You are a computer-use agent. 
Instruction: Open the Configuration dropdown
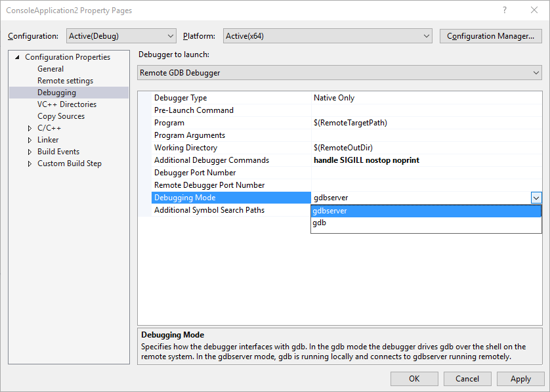click(x=170, y=35)
